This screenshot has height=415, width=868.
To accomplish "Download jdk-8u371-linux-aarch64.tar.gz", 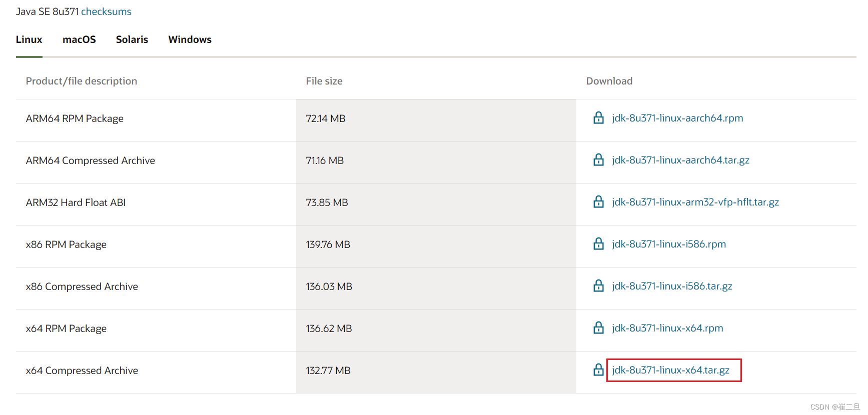I will point(680,160).
